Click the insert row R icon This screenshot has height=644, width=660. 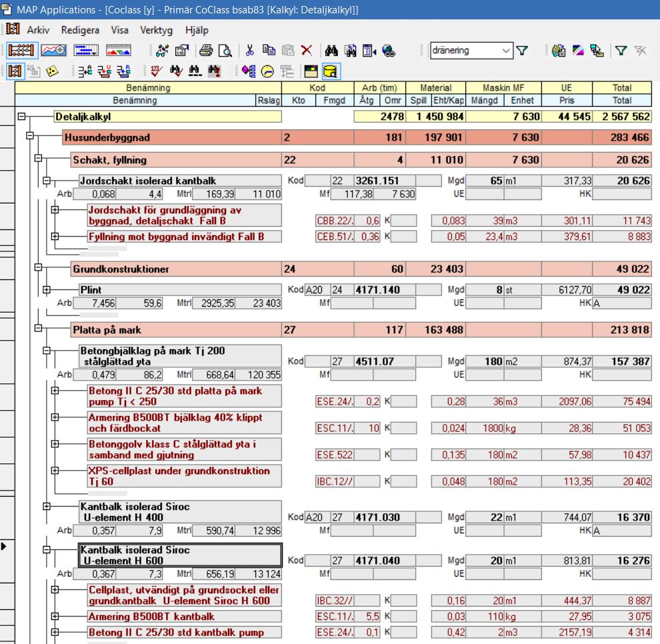pos(124,71)
